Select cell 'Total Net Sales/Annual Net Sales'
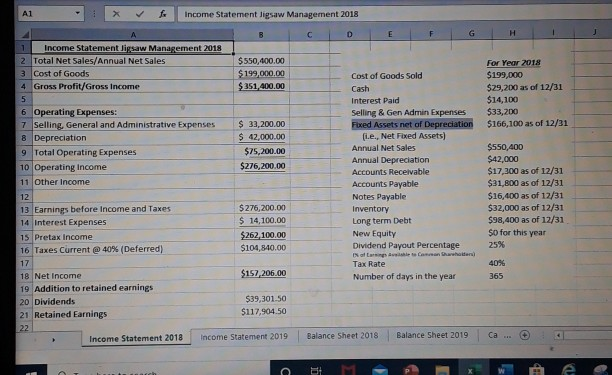This screenshot has width=612, height=375. pyautogui.click(x=133, y=61)
